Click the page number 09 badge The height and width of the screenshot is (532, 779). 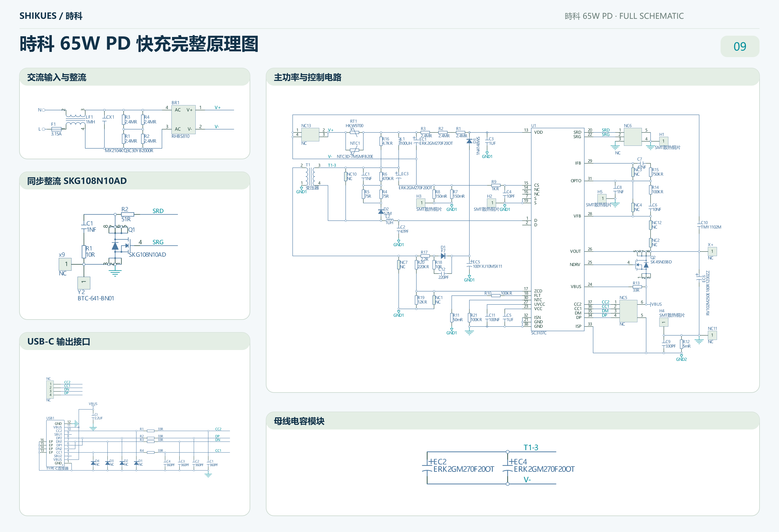740,46
